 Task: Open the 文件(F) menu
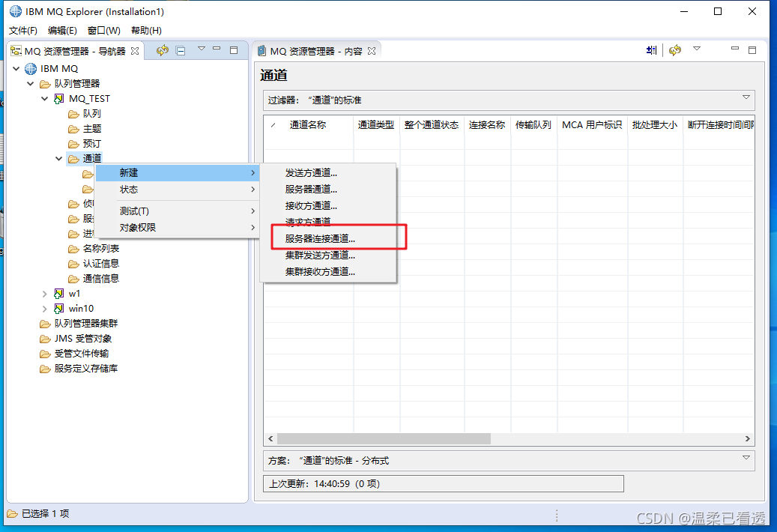tap(23, 30)
